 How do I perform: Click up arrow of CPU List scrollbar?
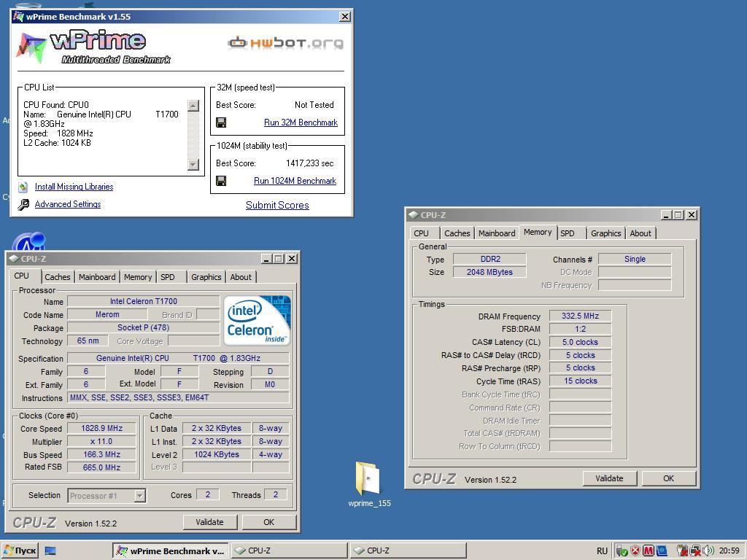tap(193, 106)
